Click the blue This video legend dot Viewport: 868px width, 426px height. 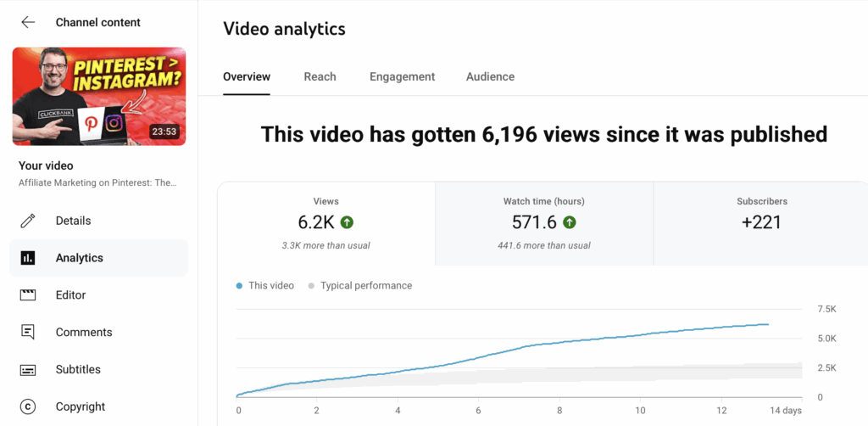(x=239, y=286)
